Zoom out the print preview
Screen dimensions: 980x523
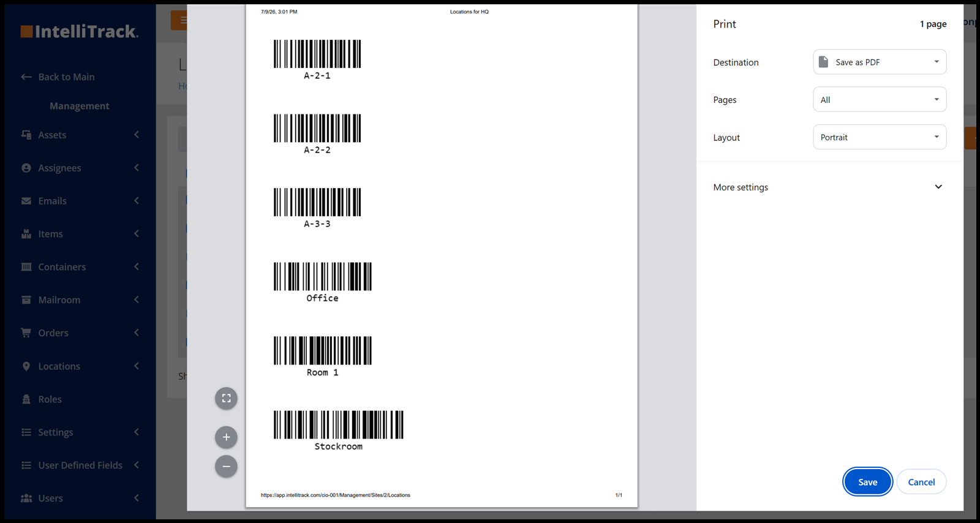[226, 467]
